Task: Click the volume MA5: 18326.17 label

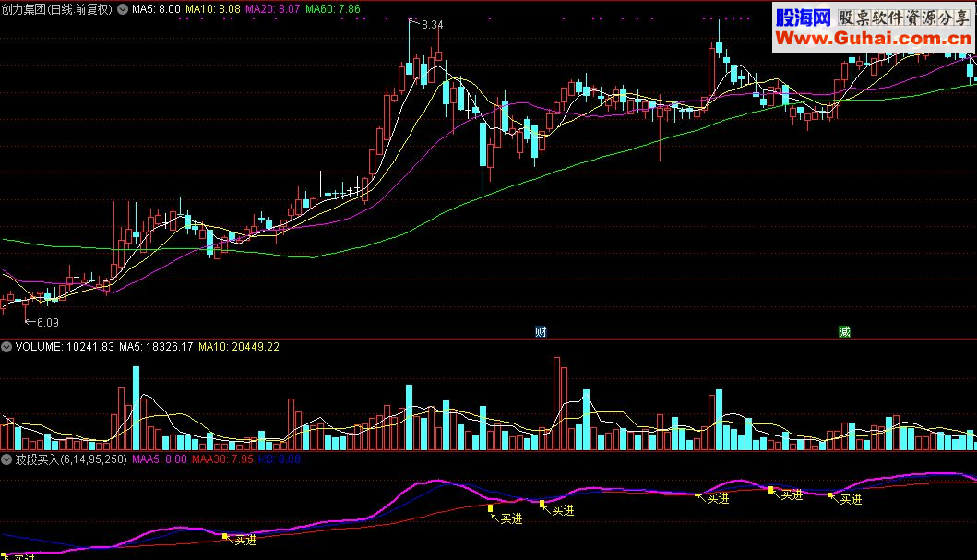Action: (156, 347)
